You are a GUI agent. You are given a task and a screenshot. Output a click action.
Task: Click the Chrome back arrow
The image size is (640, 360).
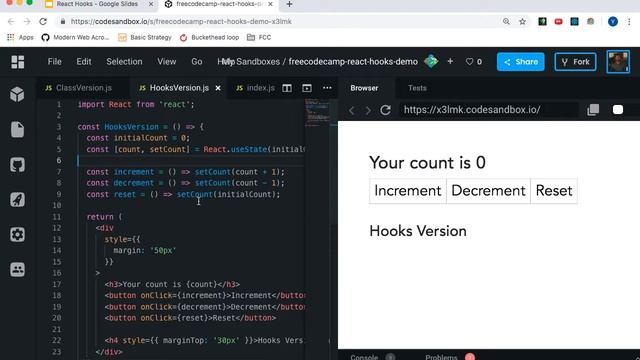[x=11, y=22]
